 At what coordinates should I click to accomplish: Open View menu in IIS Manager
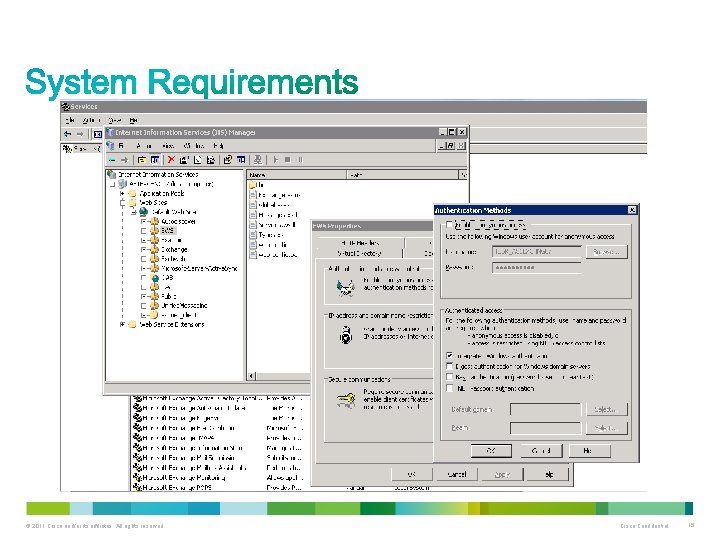[168, 146]
